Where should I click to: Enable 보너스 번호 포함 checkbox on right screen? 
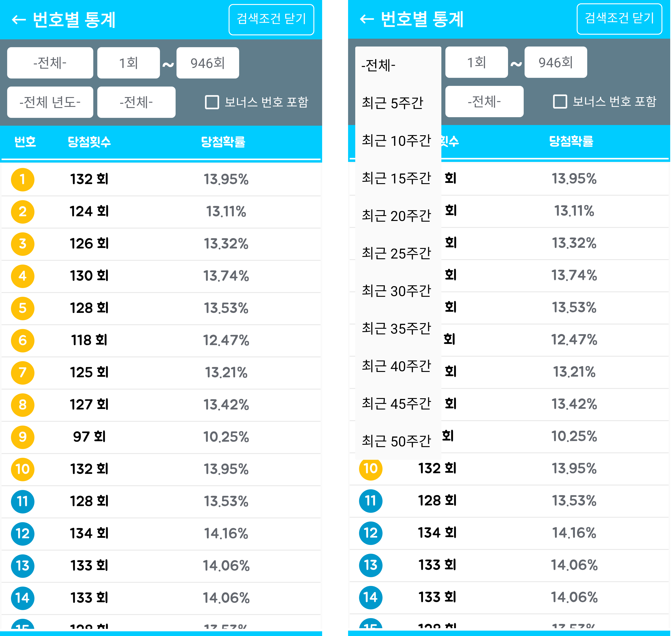tap(560, 101)
